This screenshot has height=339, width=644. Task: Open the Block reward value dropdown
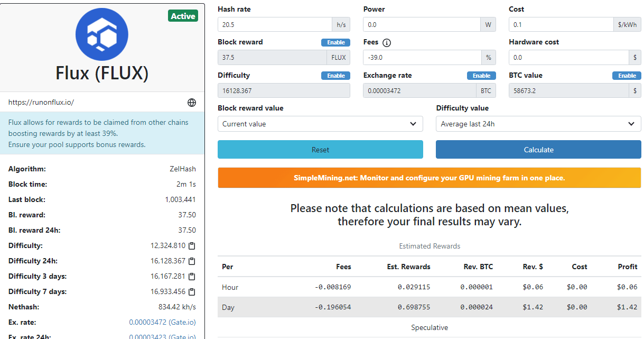tap(320, 124)
